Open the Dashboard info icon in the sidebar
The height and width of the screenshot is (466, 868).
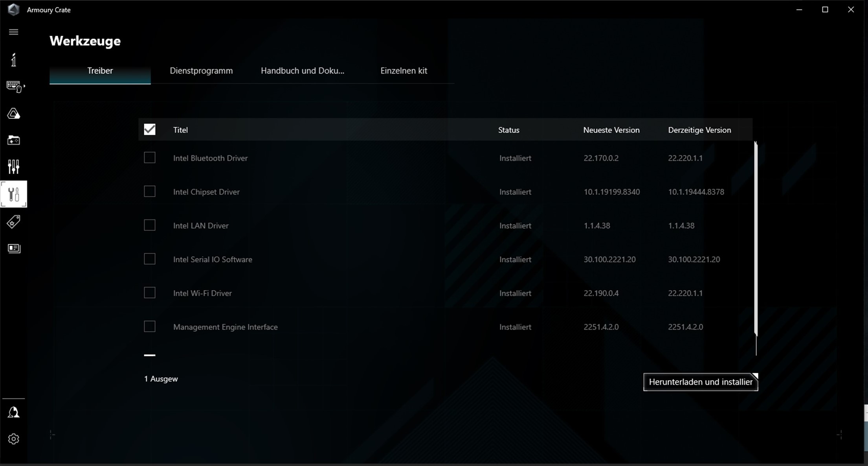(13, 60)
